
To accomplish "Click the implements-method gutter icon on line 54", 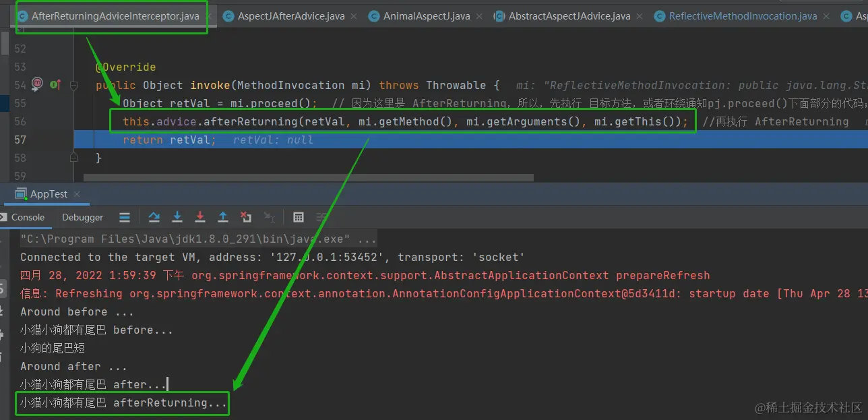I will [55, 84].
